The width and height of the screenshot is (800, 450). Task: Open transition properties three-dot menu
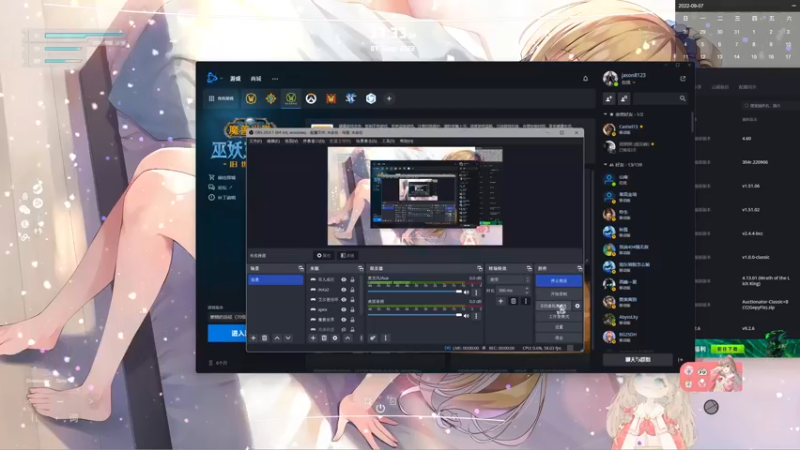[526, 301]
